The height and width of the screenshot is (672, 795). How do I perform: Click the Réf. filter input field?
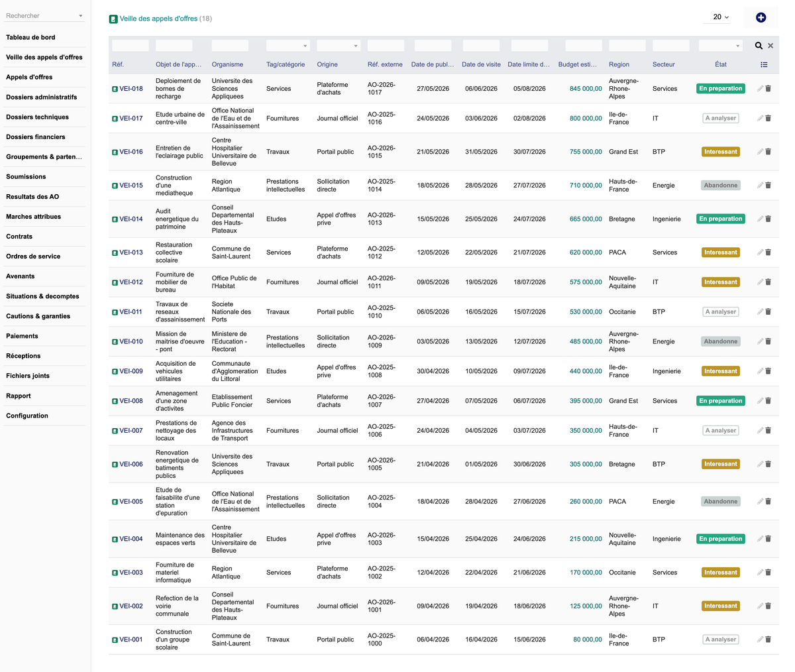click(131, 46)
